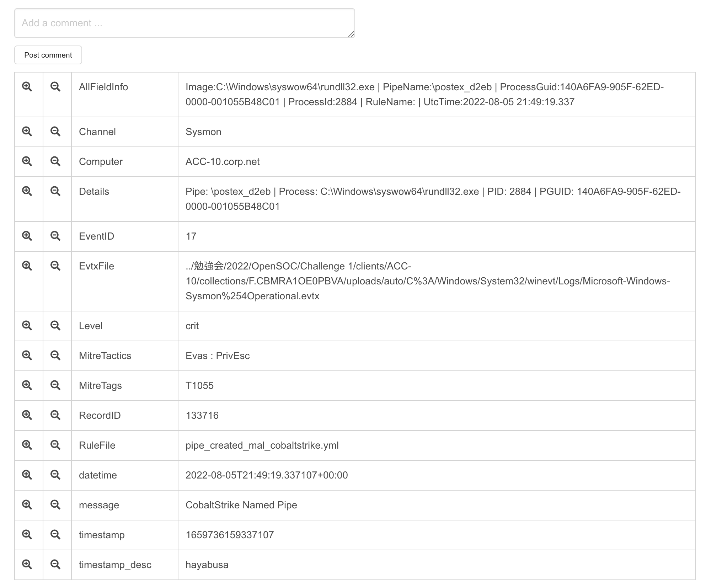This screenshot has width=706, height=588.
Task: Click the CobaltStrike Named Pipe message text
Action: [x=241, y=505]
